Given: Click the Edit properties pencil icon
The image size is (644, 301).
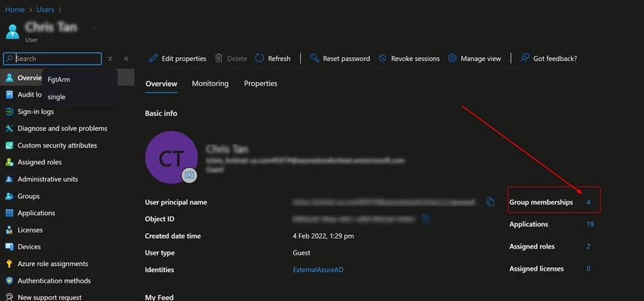Looking at the screenshot, I should [x=153, y=58].
